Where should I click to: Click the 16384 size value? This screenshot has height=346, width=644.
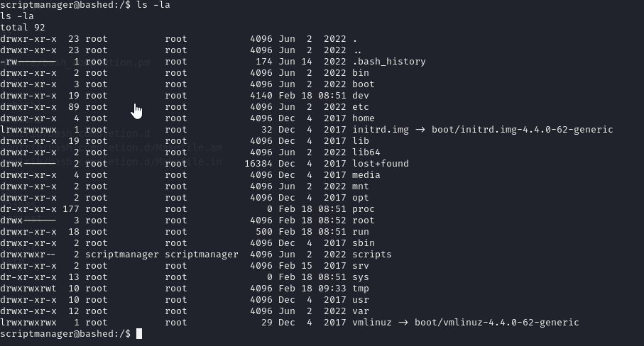258,164
